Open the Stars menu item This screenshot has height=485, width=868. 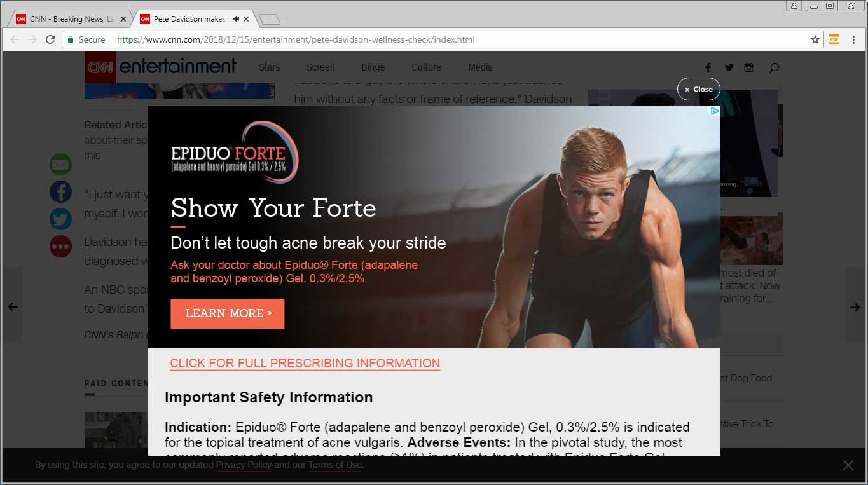(x=269, y=67)
